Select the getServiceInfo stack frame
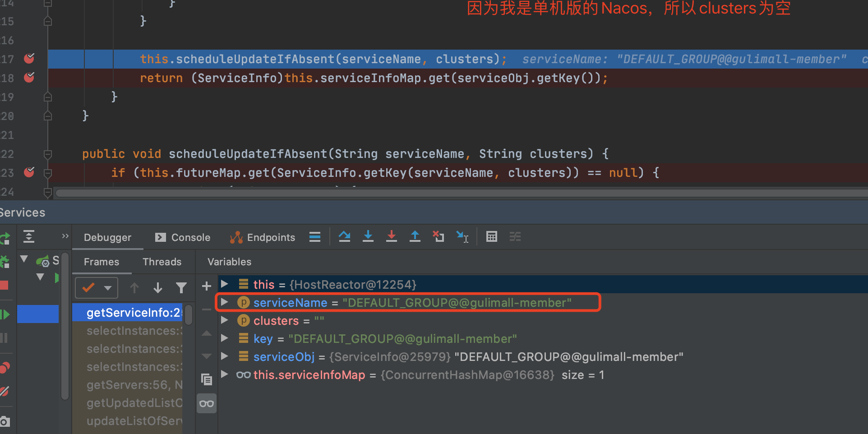 point(128,313)
